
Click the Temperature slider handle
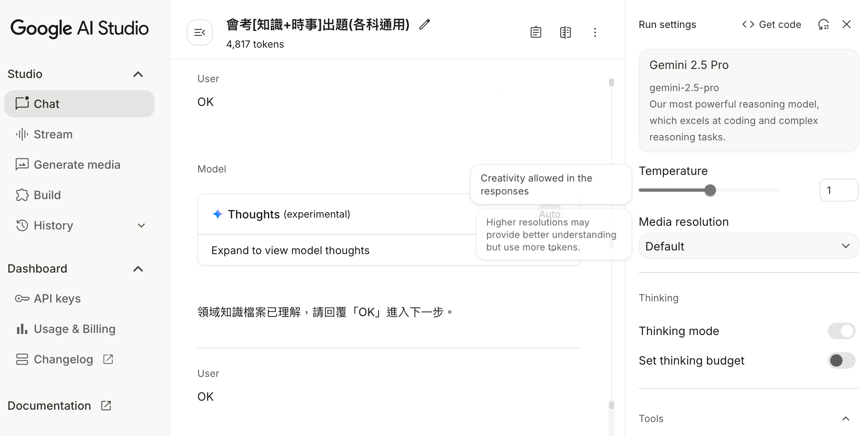[x=710, y=190]
